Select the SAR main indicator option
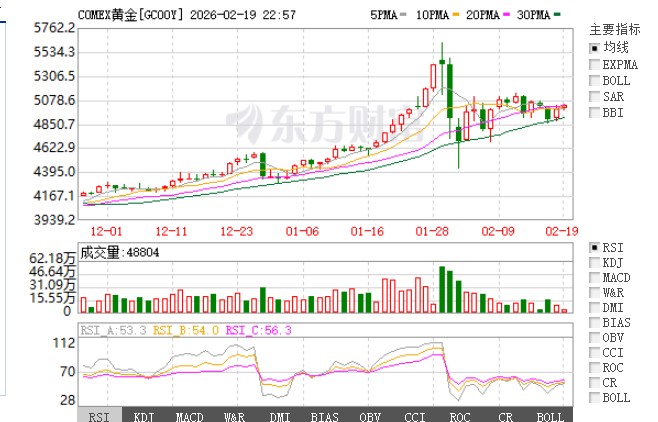 coord(594,96)
